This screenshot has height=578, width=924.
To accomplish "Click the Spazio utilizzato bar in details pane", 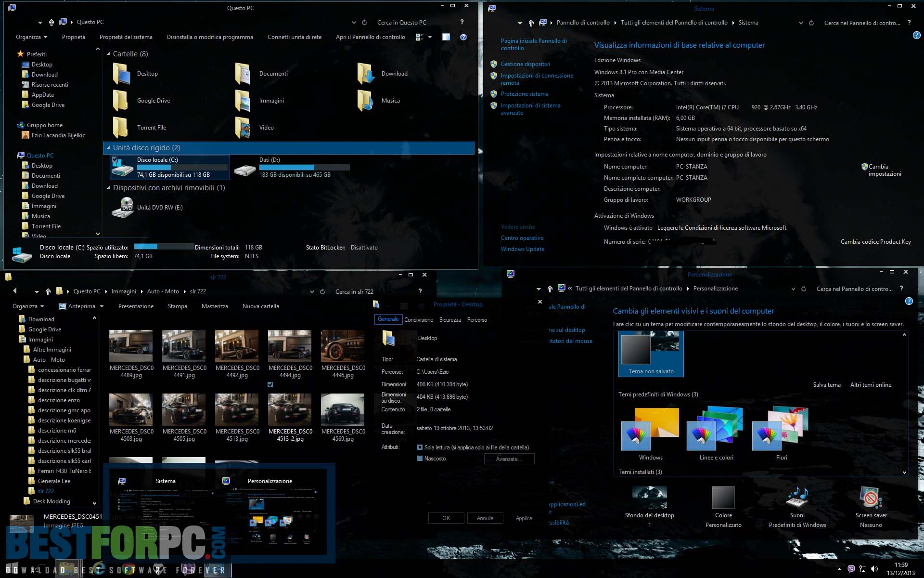I will [164, 247].
